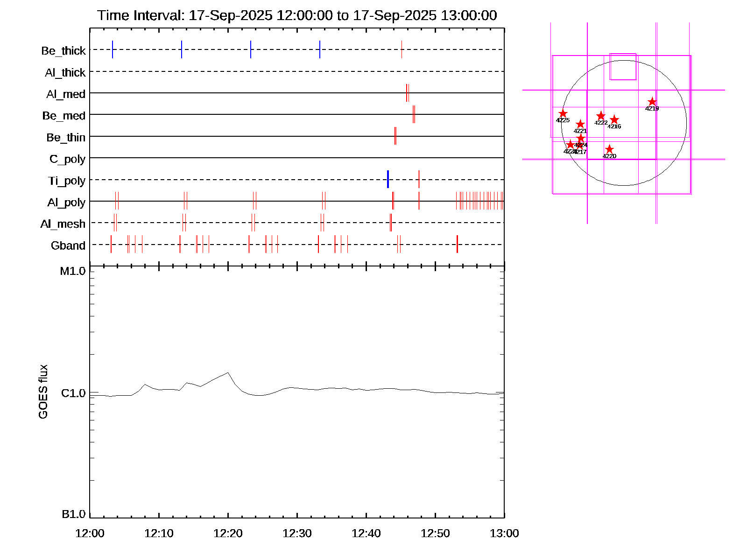Click the Time Interval title text

[x=297, y=15]
